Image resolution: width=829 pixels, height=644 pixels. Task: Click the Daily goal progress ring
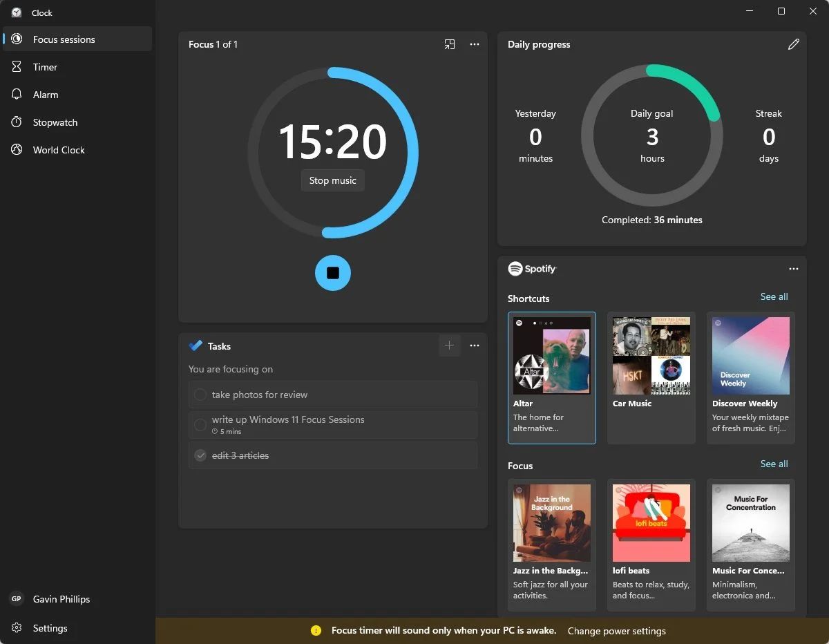(652, 135)
